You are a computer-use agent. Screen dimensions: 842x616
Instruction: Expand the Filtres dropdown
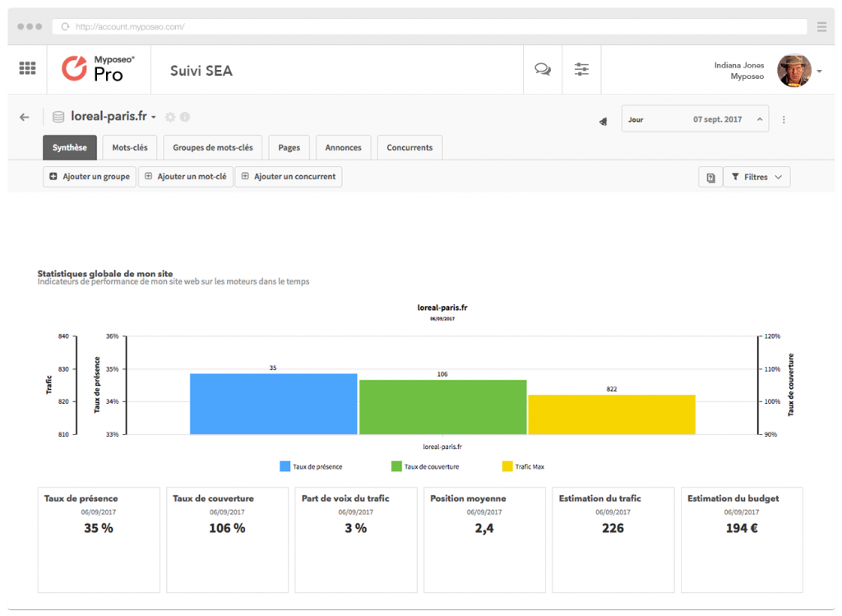pyautogui.click(x=756, y=177)
